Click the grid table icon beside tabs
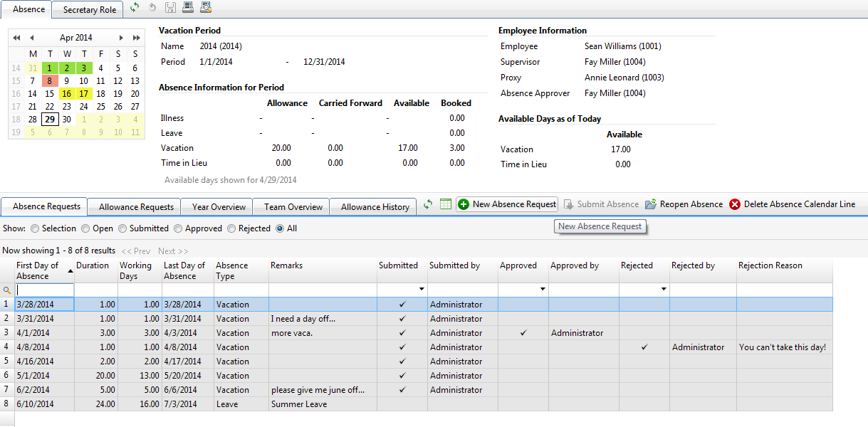 pyautogui.click(x=446, y=204)
